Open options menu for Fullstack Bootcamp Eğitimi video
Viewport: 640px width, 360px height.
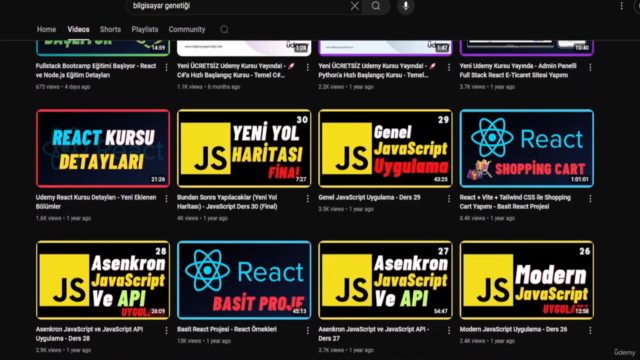pyautogui.click(x=166, y=67)
